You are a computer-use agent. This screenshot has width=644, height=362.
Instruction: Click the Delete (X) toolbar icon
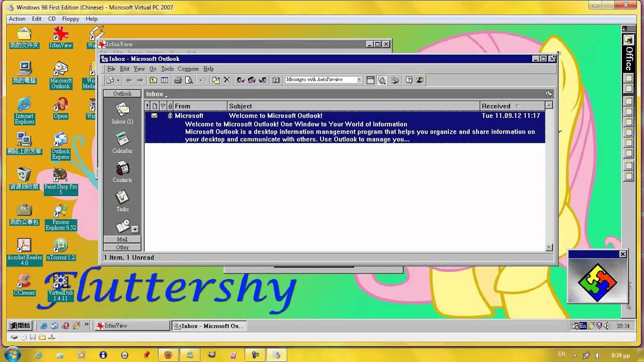[227, 80]
